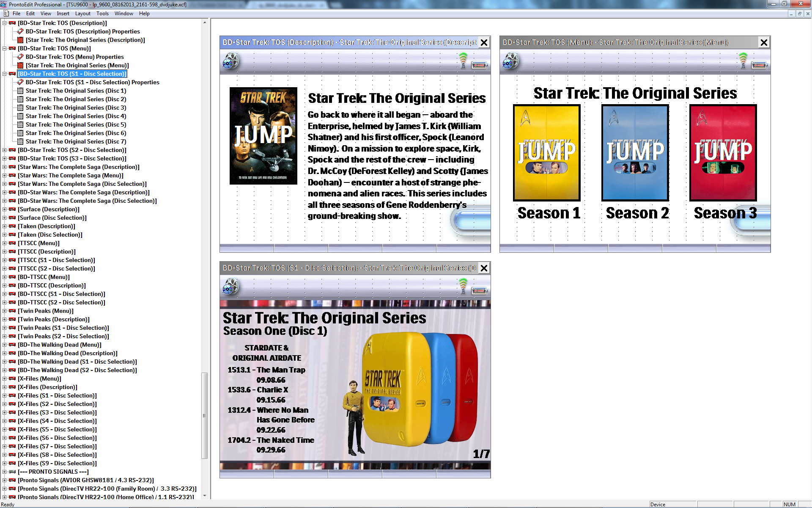This screenshot has height=508, width=812.
Task: Click tree panel vertical scrollbar thumb
Action: click(205, 416)
